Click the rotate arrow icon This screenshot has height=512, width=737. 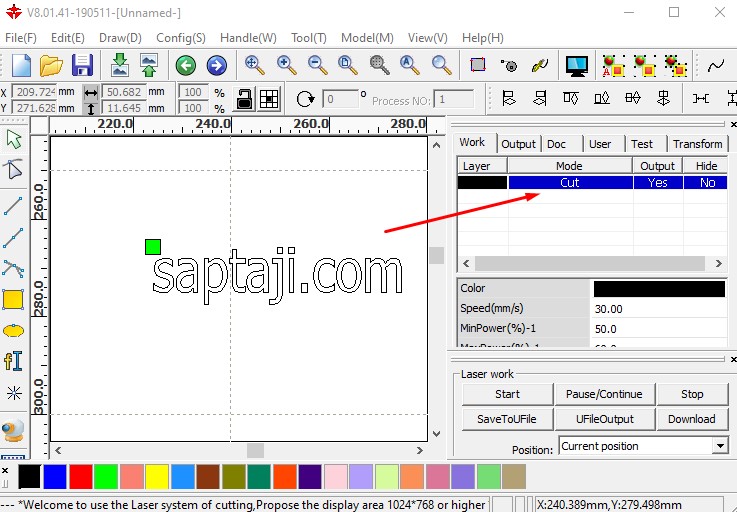coord(305,99)
